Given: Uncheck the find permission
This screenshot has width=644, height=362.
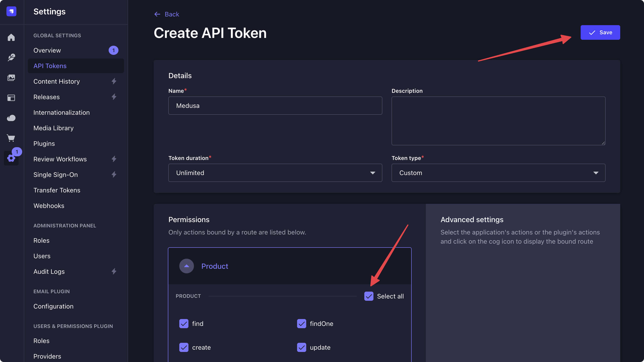Looking at the screenshot, I should [184, 324].
